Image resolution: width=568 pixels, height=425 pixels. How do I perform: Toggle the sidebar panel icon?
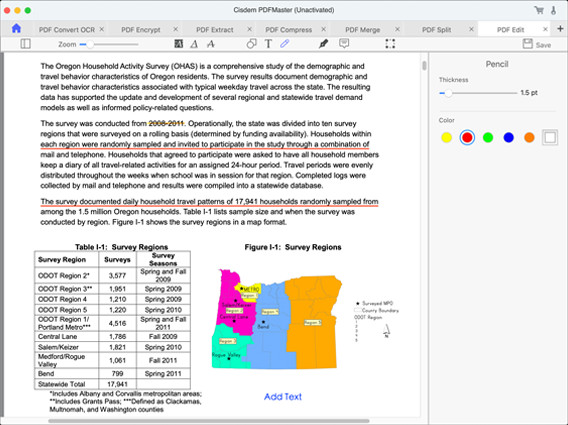coord(25,44)
